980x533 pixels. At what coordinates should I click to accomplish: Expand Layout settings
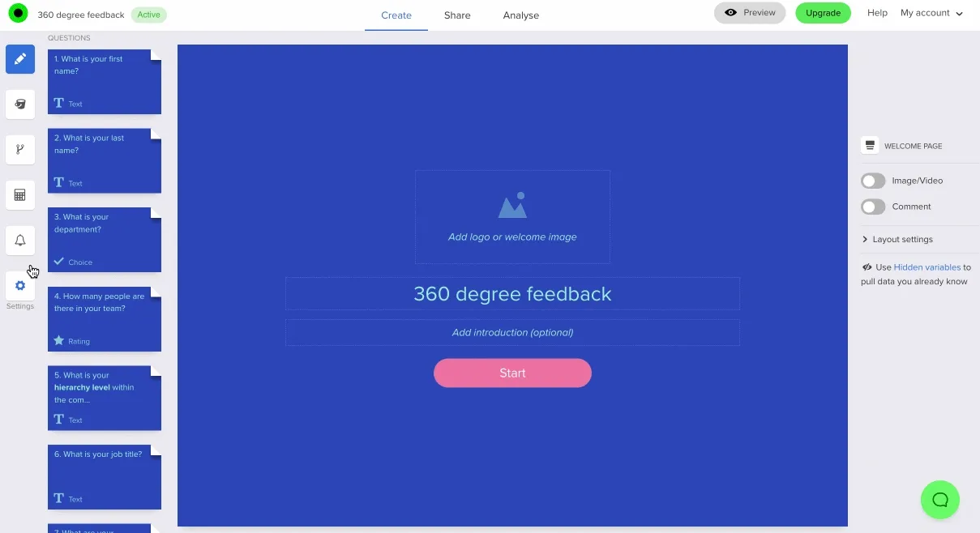897,240
